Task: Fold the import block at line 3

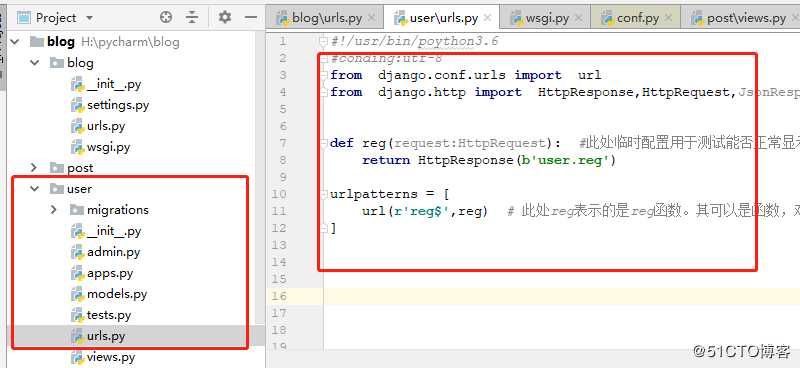Action: pyautogui.click(x=323, y=76)
